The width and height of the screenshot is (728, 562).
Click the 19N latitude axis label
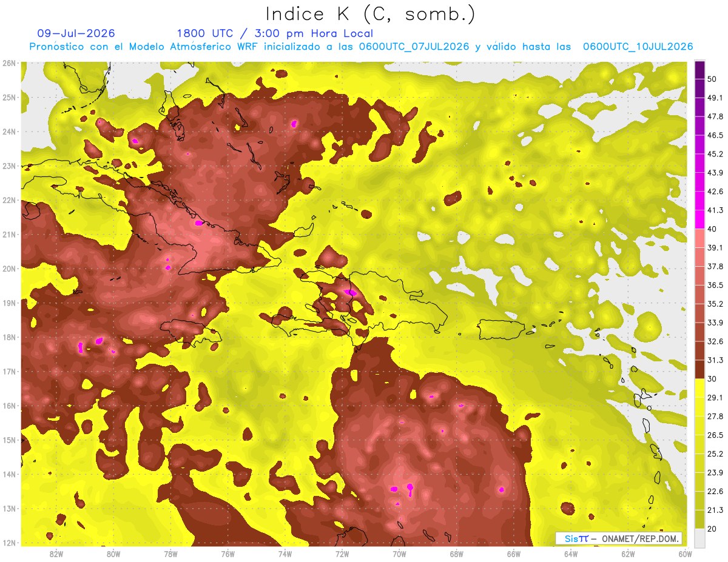pyautogui.click(x=8, y=303)
